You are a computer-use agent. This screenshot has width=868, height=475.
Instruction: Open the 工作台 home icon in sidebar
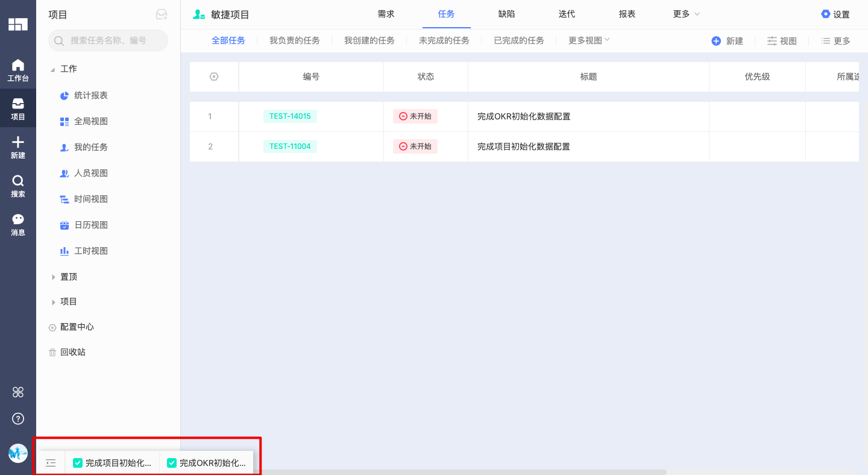[x=18, y=66]
